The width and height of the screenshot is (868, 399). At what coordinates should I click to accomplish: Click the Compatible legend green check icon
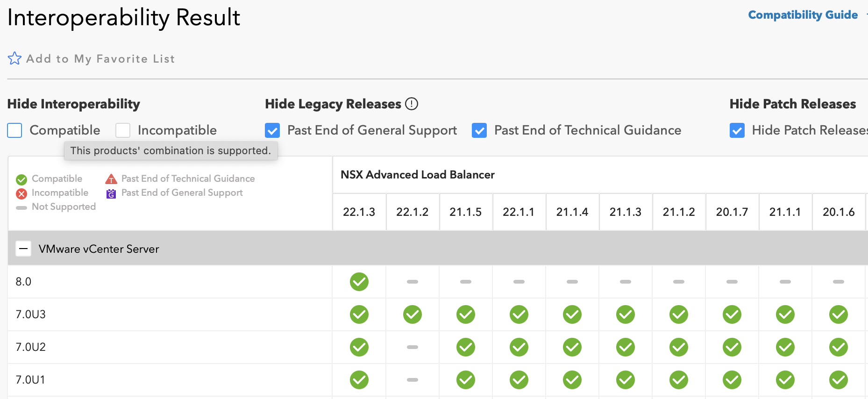coord(21,179)
